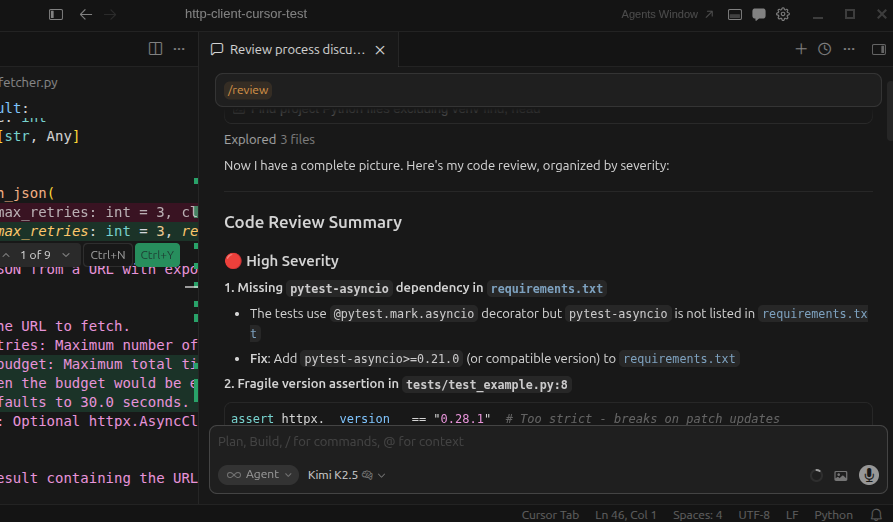Toggle the bottom panel layout icon
Screen dimensions: 893x522
[735, 14]
